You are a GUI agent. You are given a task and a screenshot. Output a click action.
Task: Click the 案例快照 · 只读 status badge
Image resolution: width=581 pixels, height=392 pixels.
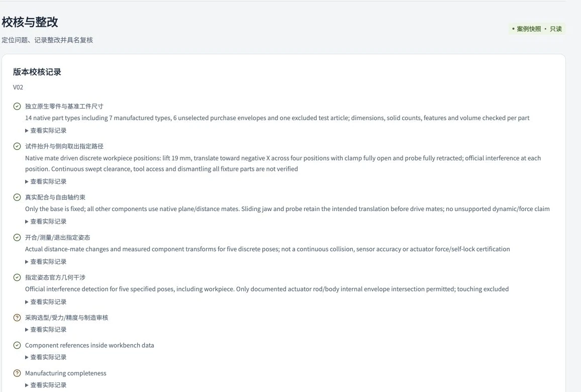(x=537, y=29)
